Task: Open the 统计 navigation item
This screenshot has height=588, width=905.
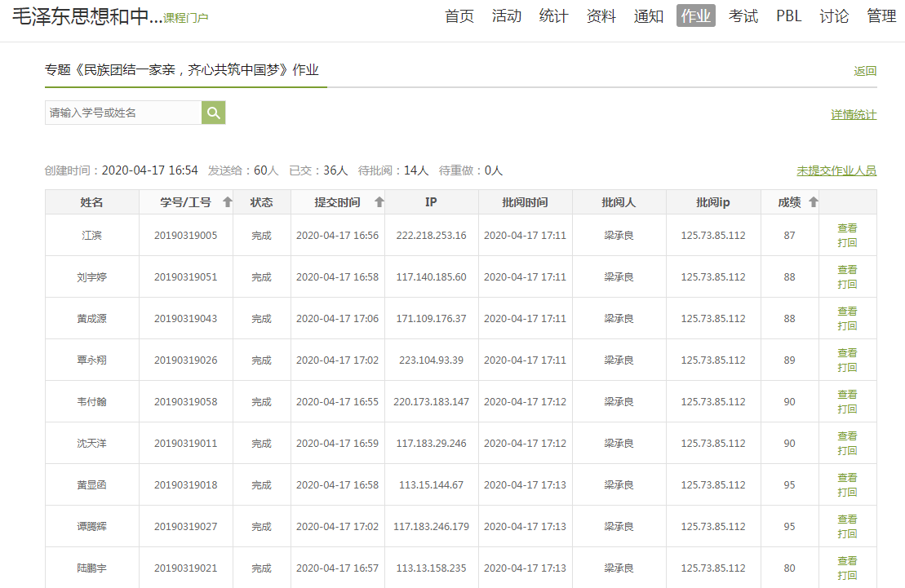Action: coord(553,16)
